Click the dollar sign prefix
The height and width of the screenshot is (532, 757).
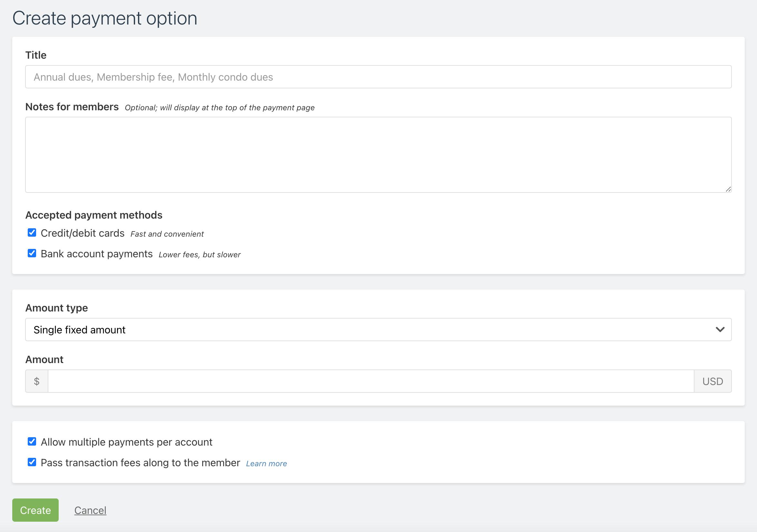pos(37,381)
